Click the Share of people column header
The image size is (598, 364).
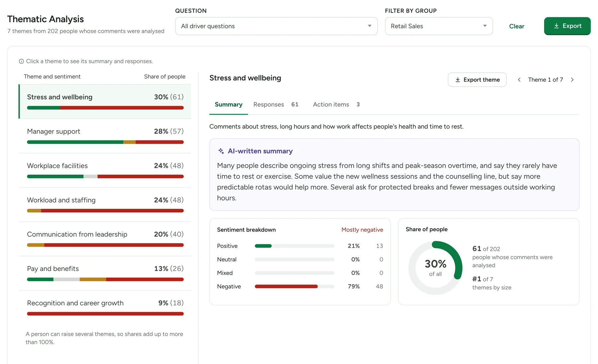(165, 76)
